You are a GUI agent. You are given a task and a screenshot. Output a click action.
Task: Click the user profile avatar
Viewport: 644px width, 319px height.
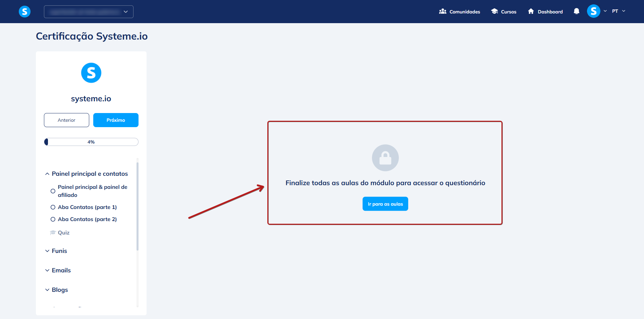click(x=594, y=11)
